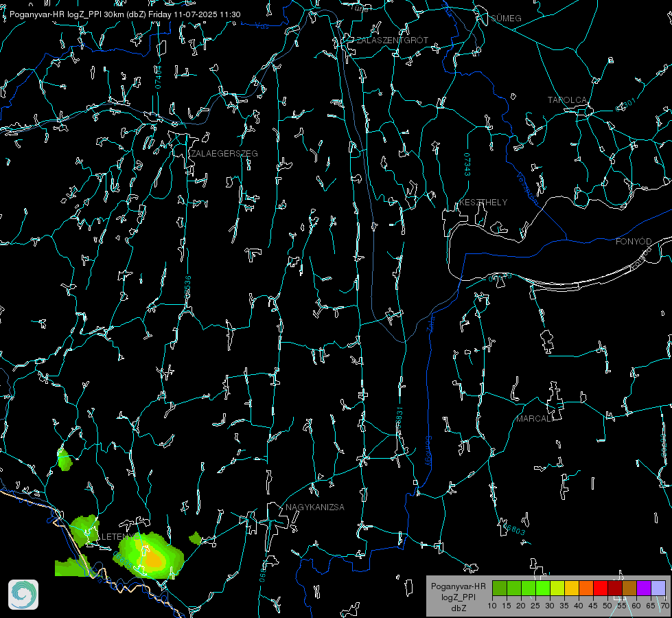Click the 6831 road number label
The height and width of the screenshot is (618, 672).
tap(399, 416)
